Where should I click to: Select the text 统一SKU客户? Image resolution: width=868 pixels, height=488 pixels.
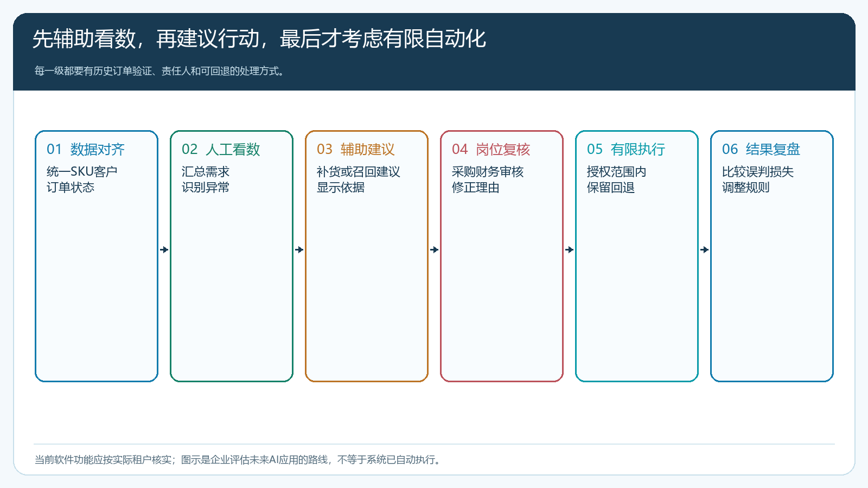(x=82, y=171)
